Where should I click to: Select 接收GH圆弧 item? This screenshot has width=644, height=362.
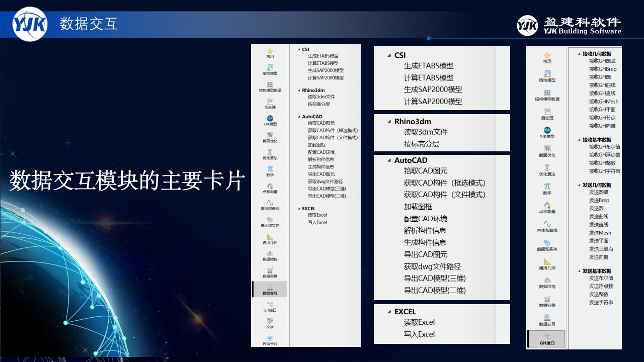pos(602,61)
